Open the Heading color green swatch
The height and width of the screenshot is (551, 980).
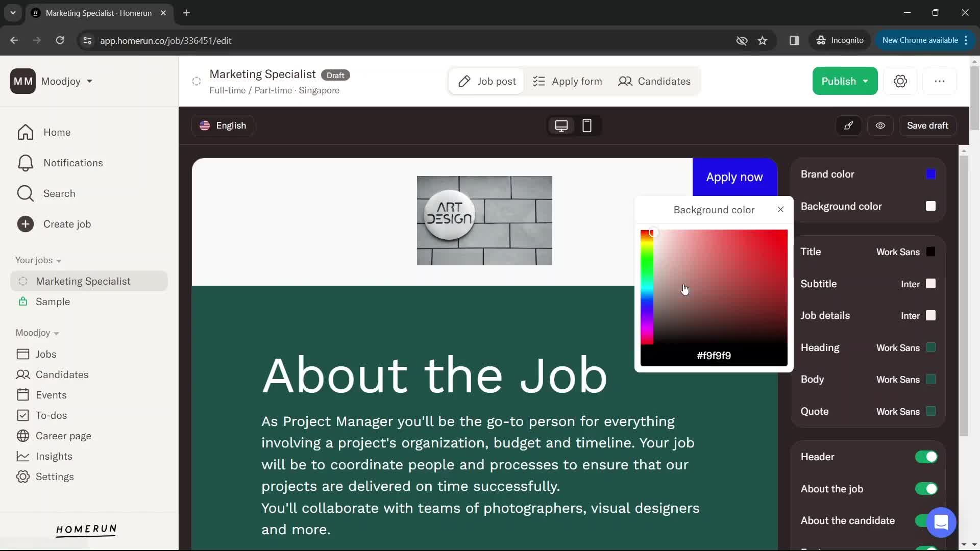931,348
